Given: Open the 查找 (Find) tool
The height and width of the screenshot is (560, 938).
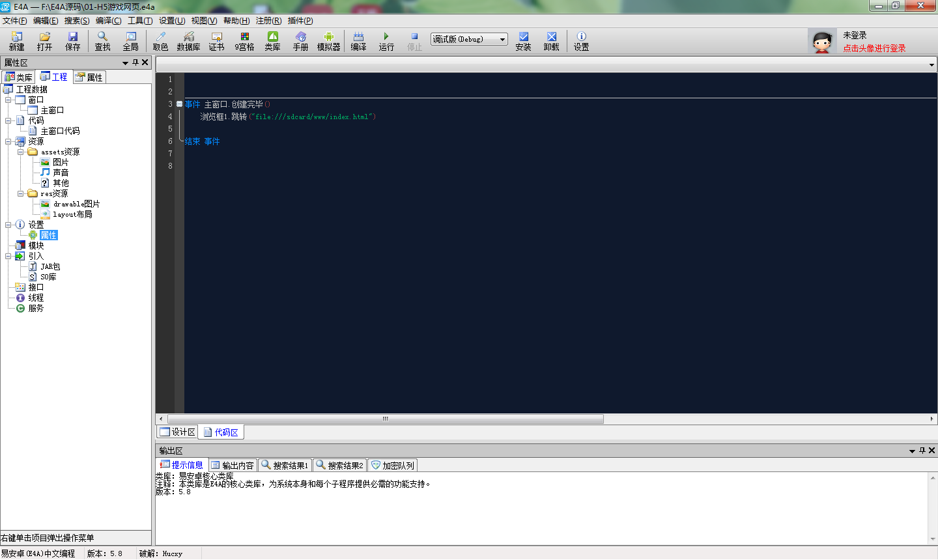Looking at the screenshot, I should point(102,41).
